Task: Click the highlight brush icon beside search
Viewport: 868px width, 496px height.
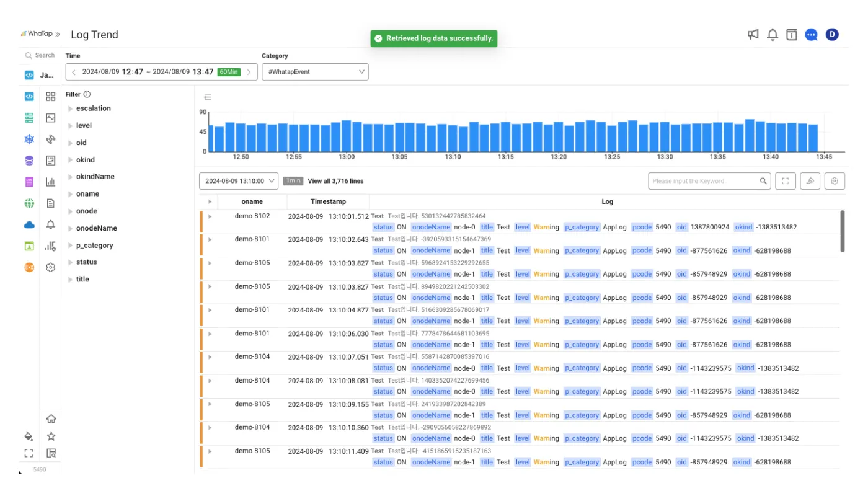Action: 810,181
